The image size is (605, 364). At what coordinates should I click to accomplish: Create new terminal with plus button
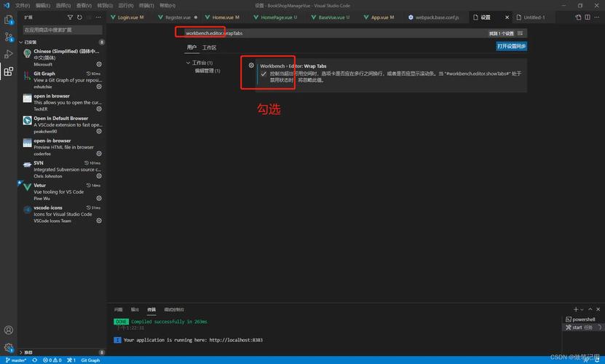tap(576, 309)
